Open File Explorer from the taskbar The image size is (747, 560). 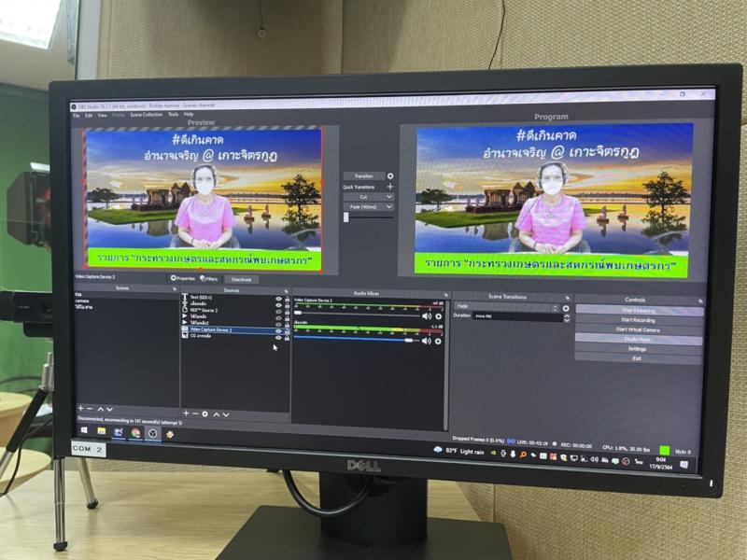coord(102,431)
